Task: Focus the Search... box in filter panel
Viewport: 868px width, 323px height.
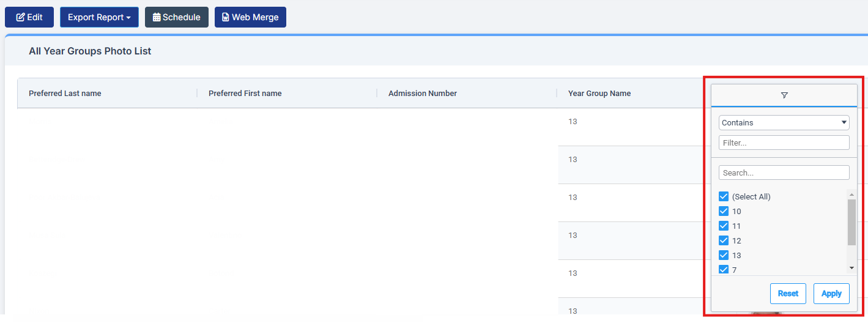Action: (784, 173)
